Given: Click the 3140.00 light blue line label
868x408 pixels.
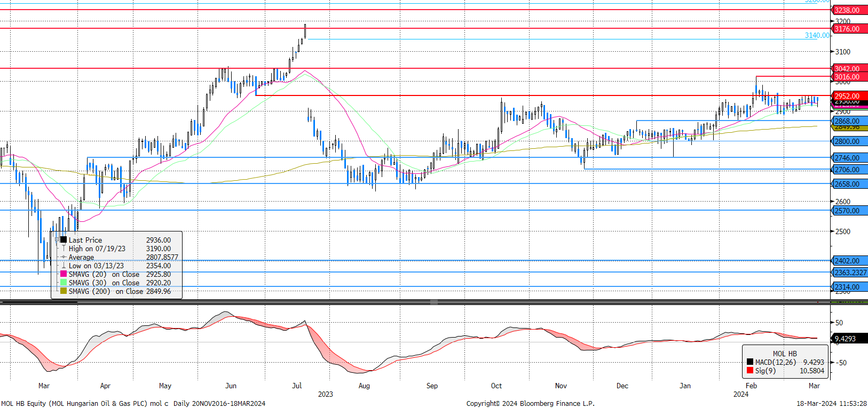Looking at the screenshot, I should tap(817, 36).
